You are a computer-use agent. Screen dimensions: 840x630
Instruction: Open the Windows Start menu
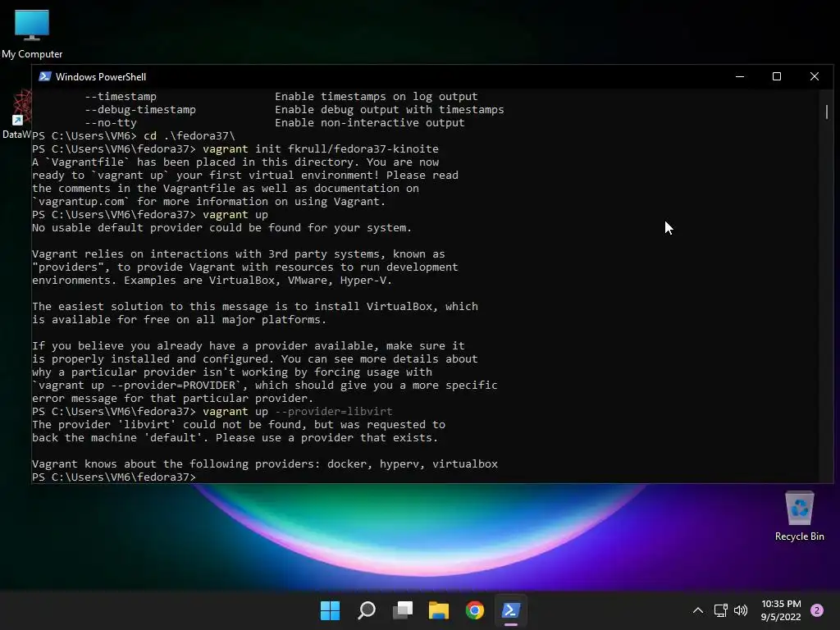coord(330,610)
